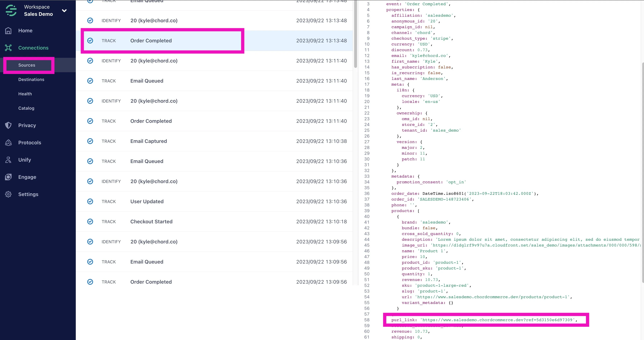Go to Health under Connections
The width and height of the screenshot is (644, 340).
[x=25, y=94]
